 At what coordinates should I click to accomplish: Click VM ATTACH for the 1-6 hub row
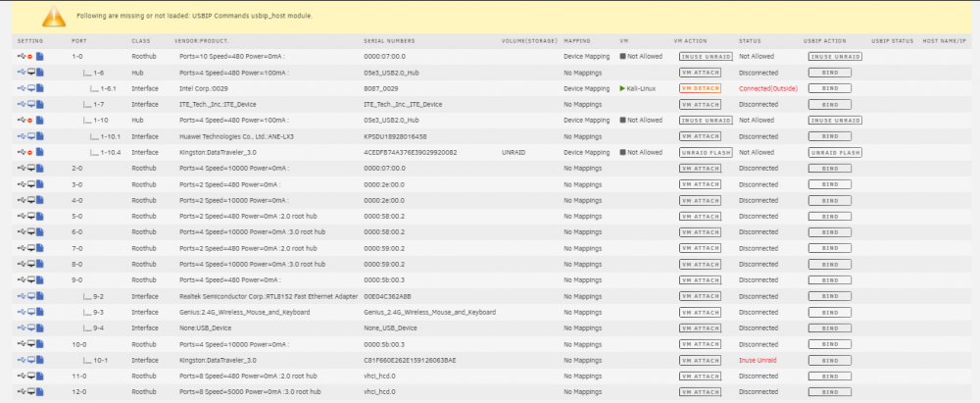tap(700, 73)
